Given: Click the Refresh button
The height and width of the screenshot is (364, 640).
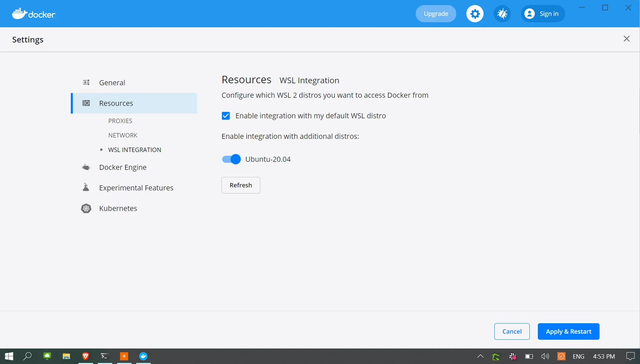Looking at the screenshot, I should 241,185.
